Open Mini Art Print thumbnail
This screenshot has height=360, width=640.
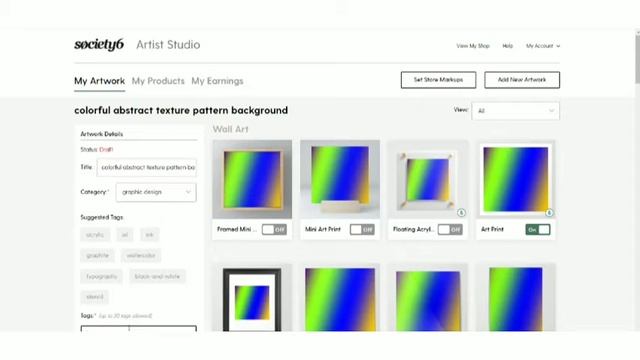[x=340, y=179]
